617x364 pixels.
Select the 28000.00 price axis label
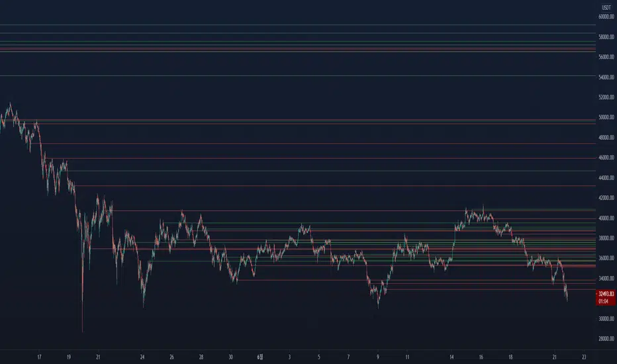606,339
